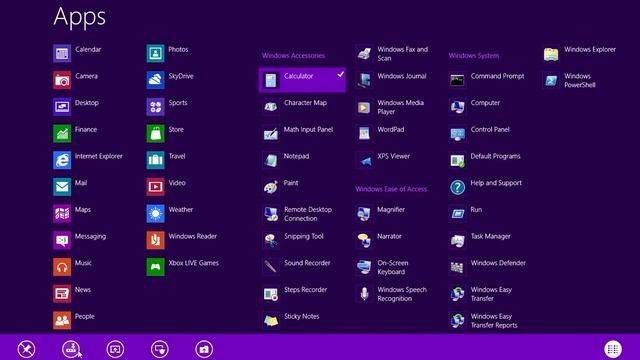Click the pin to taskbar button
This screenshot has width=640, height=360.
[x=71, y=349]
